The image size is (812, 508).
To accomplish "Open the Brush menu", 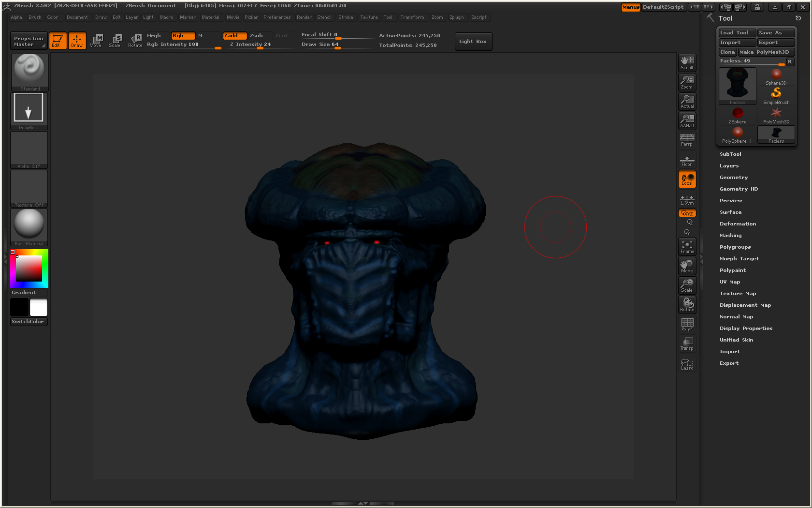I will (x=35, y=17).
